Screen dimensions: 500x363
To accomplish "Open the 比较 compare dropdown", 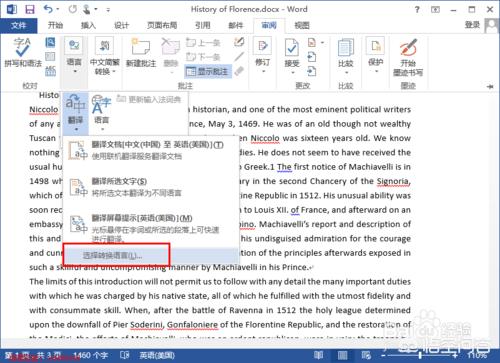I will click(x=346, y=56).
